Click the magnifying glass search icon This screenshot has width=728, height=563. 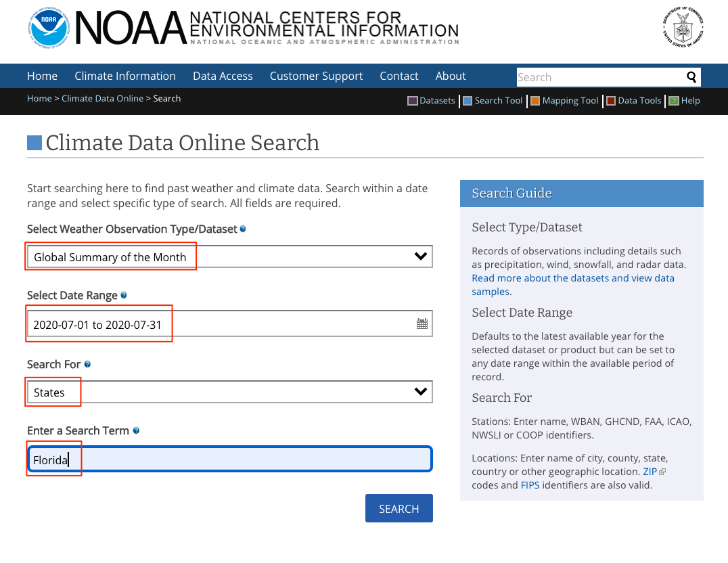(691, 77)
